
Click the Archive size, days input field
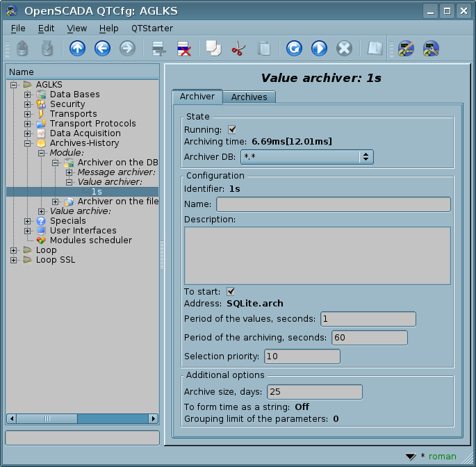pos(314,392)
